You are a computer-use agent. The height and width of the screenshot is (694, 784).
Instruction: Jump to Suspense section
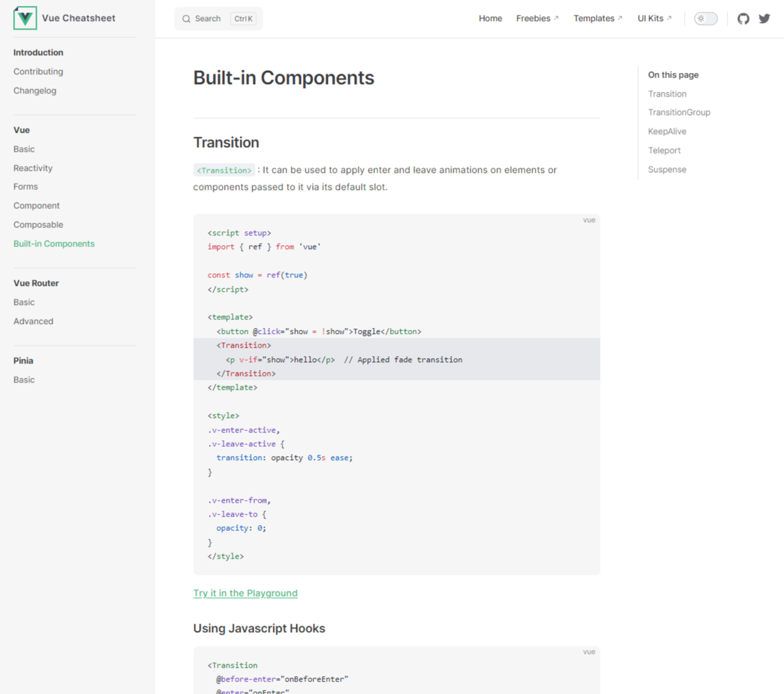click(667, 170)
